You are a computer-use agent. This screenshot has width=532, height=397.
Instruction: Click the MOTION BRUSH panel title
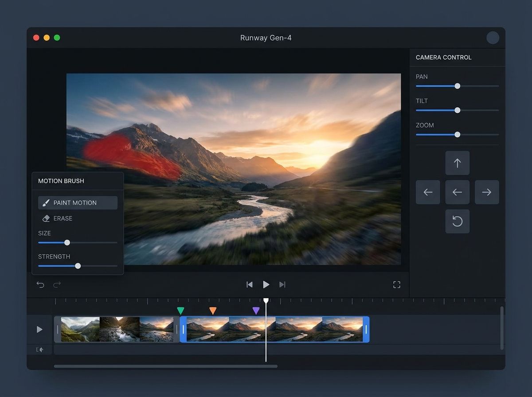pos(61,181)
